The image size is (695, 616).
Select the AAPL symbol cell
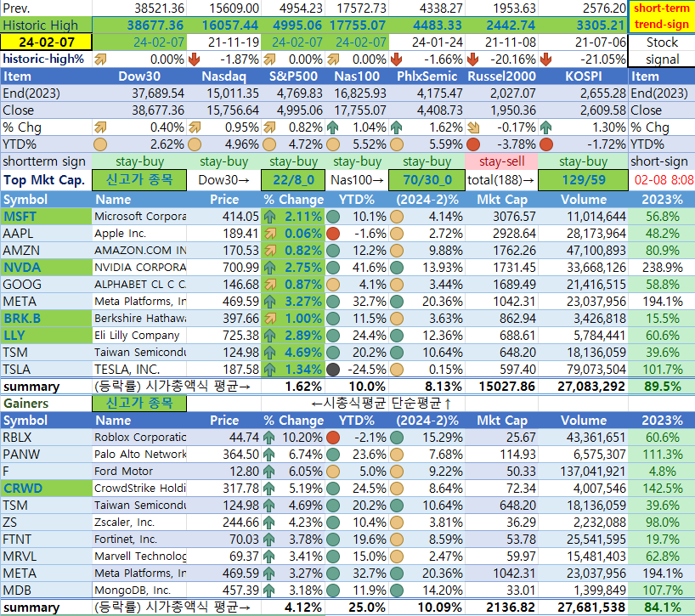click(x=46, y=234)
